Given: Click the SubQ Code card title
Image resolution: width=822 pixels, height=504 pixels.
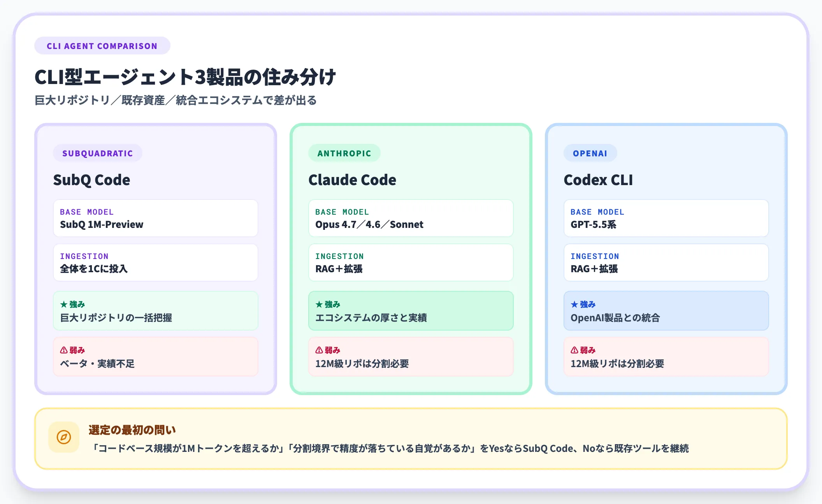Looking at the screenshot, I should click(92, 180).
